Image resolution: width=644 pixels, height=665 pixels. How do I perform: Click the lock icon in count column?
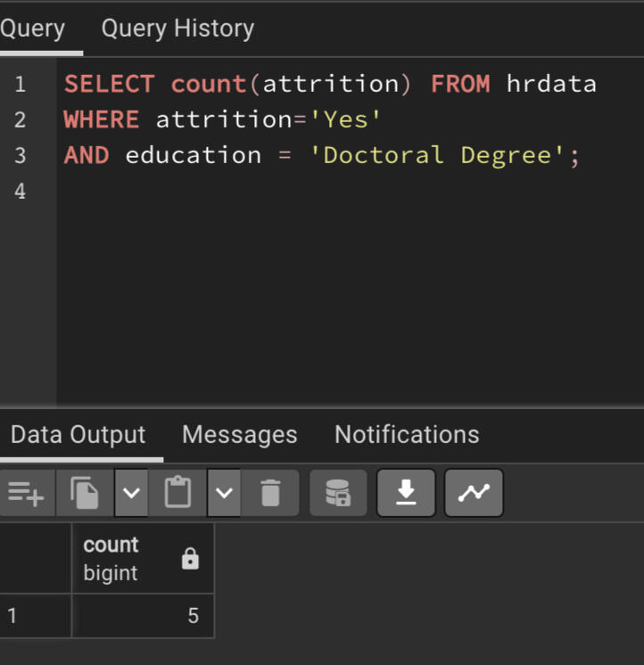[x=190, y=559]
